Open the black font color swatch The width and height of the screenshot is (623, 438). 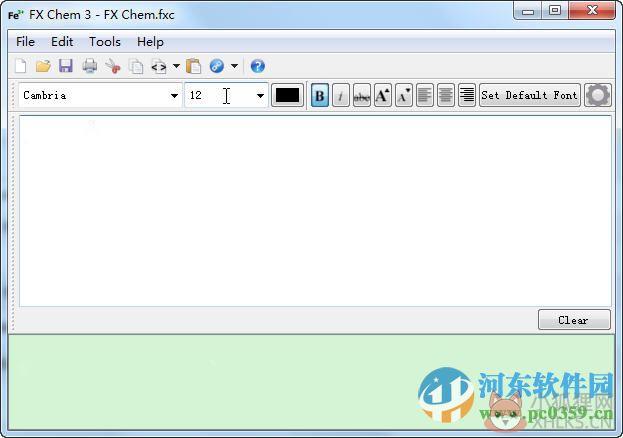tap(287, 95)
